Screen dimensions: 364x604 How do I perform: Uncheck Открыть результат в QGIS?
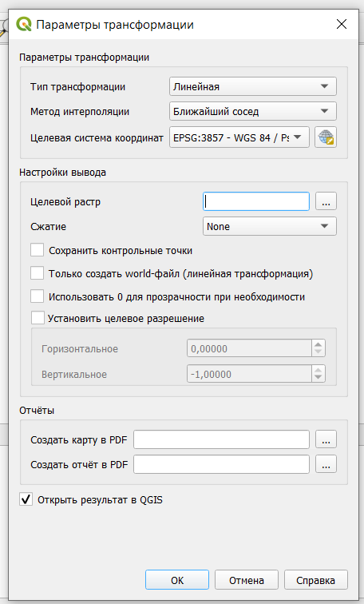click(26, 499)
